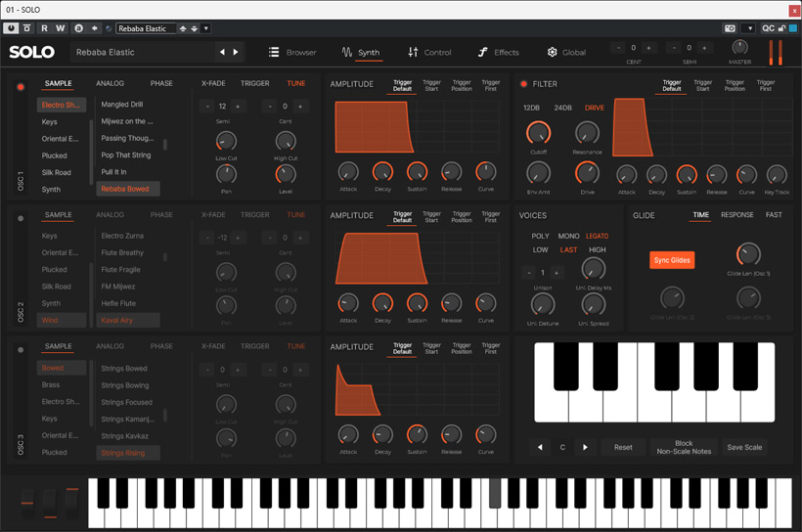Click OSC 1 Level knob
The width and height of the screenshot is (802, 532).
click(x=286, y=174)
